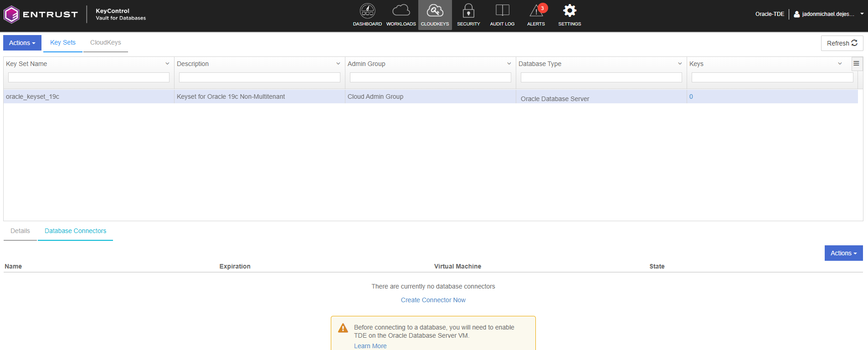
Task: Focus Description filter field
Action: pyautogui.click(x=260, y=77)
